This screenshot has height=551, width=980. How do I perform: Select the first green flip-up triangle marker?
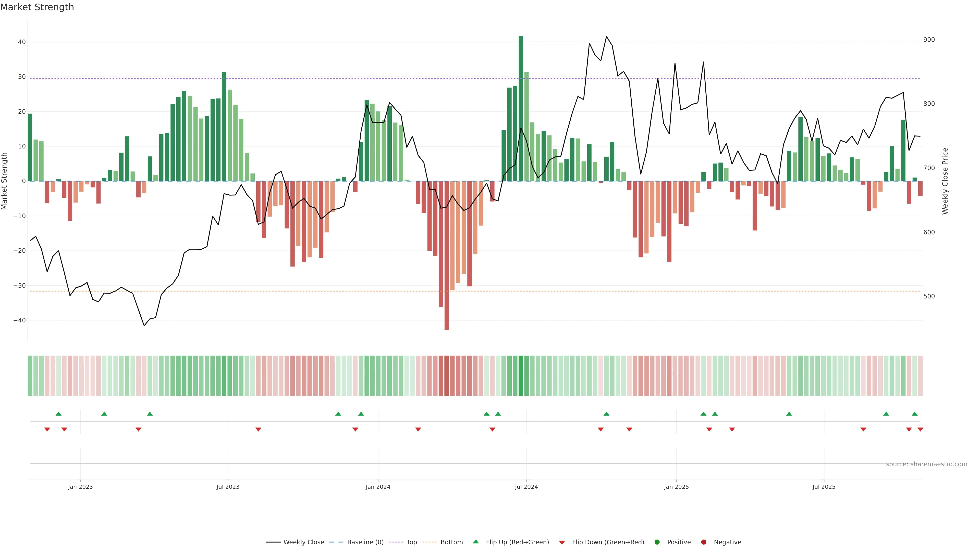tap(58, 414)
